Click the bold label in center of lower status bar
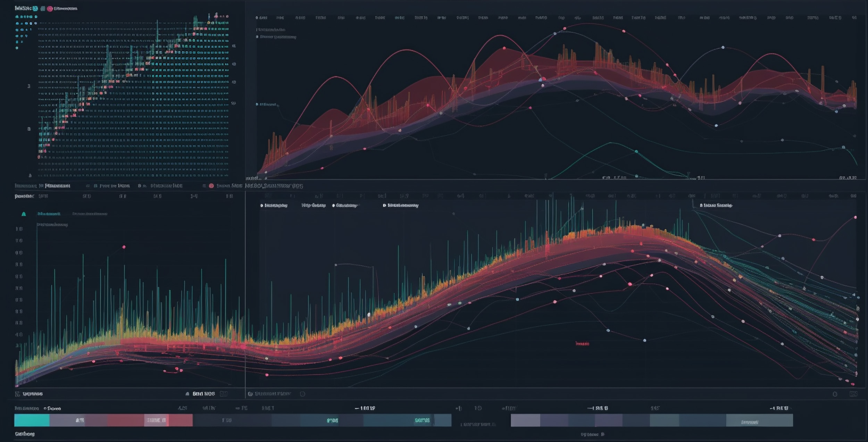Viewport: 868px width, 442px height. tap(204, 394)
